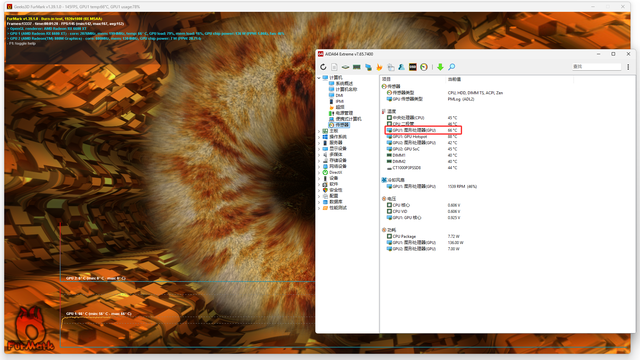The width and height of the screenshot is (640, 360).
Task: Select the GPU1 fan 1539 RPM row
Action: tap(432, 187)
